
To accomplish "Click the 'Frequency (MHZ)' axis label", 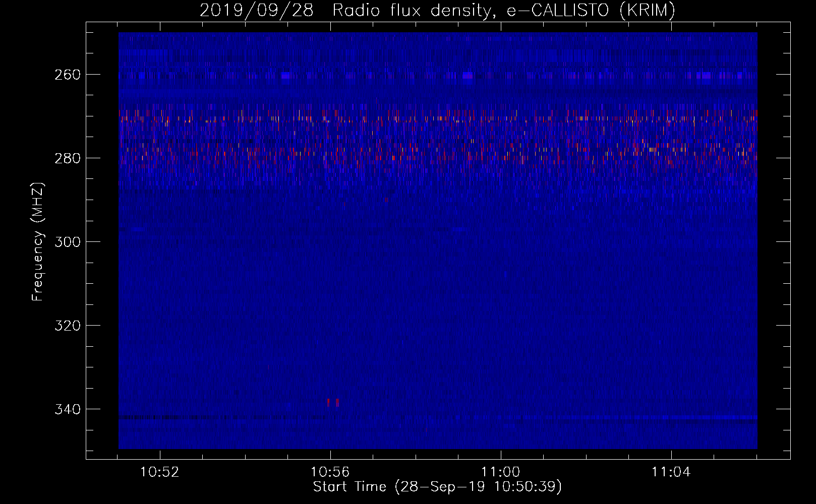I will (x=38, y=241).
